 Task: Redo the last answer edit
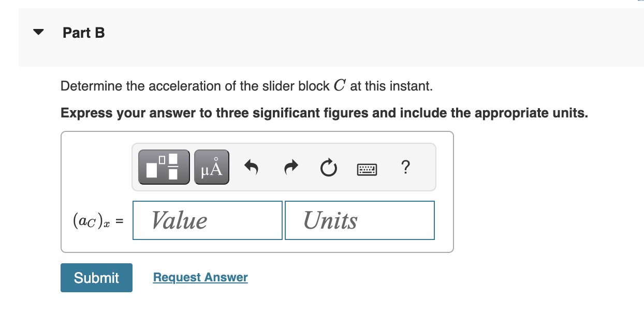tap(290, 167)
